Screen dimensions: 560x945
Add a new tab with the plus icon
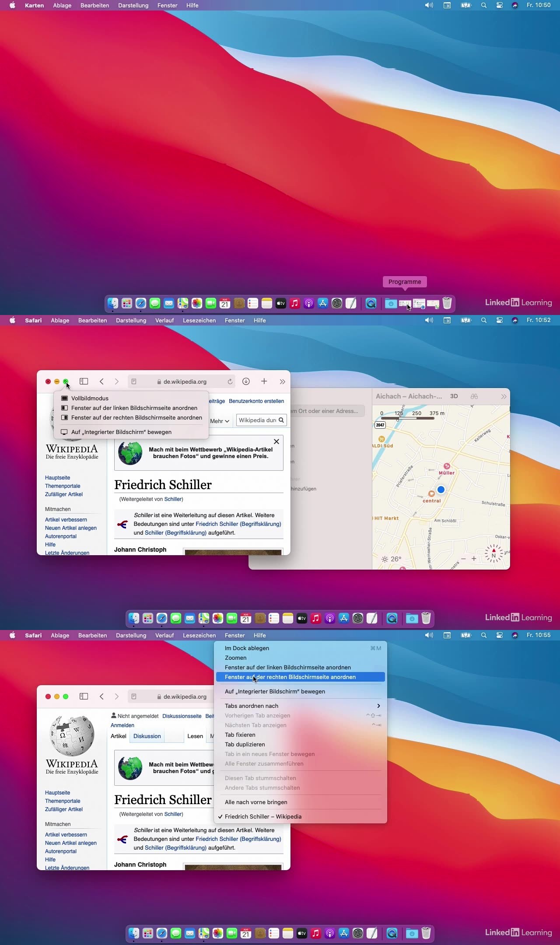click(x=264, y=381)
